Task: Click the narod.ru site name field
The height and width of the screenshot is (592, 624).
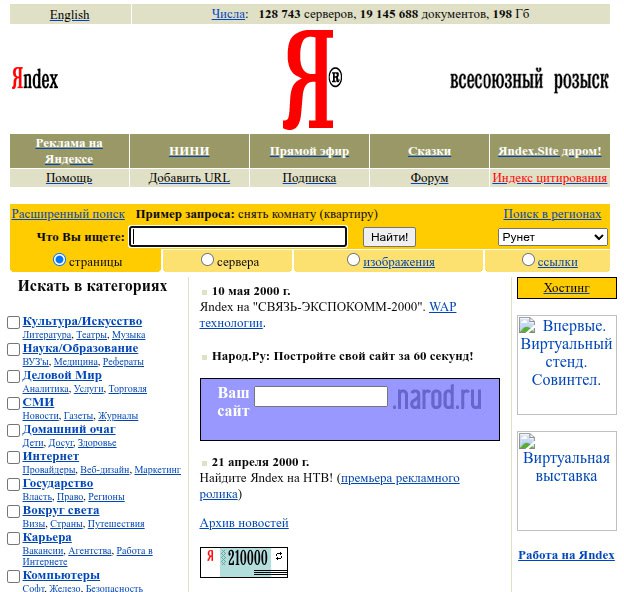Action: pos(321,397)
